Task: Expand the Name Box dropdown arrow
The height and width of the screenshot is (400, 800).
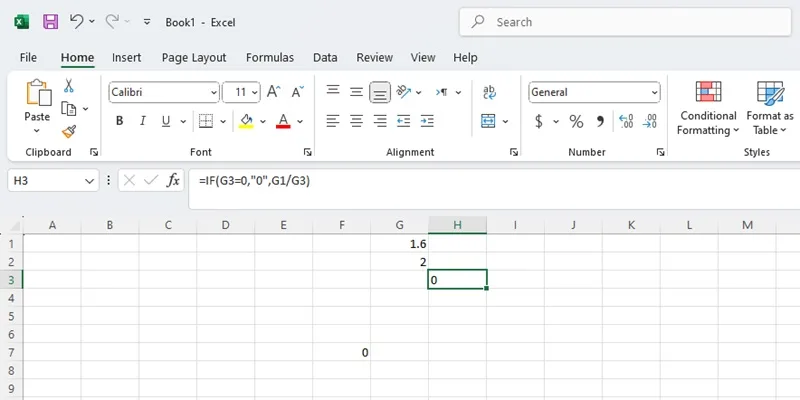Action: 89,181
